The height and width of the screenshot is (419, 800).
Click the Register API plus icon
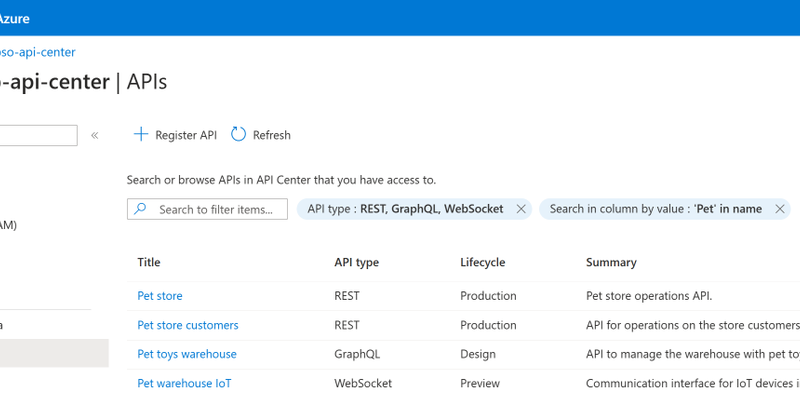click(x=141, y=134)
